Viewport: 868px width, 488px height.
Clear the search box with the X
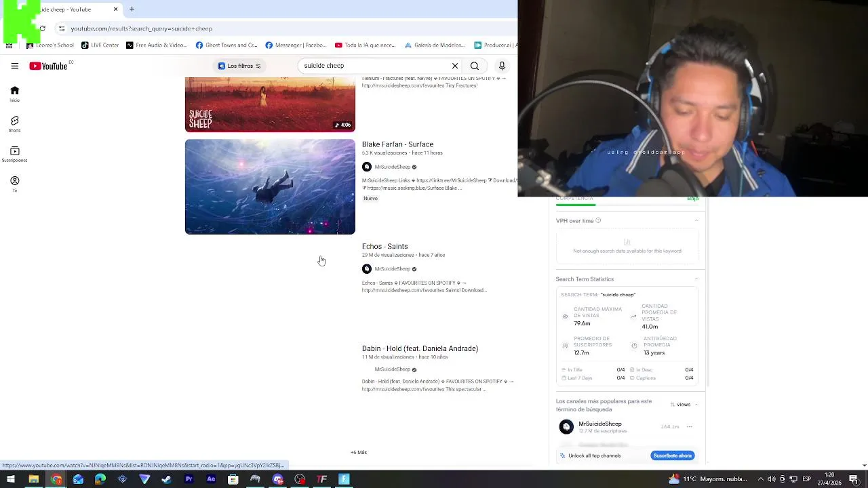(x=455, y=66)
